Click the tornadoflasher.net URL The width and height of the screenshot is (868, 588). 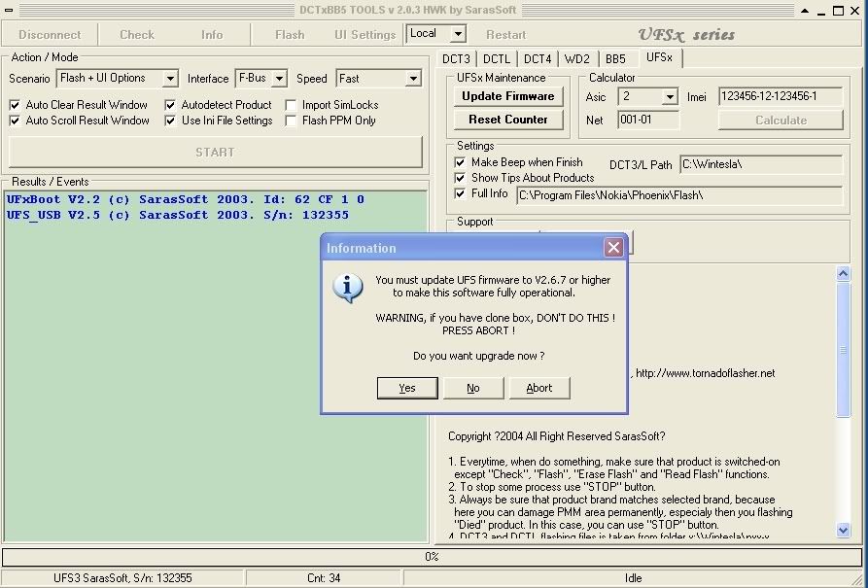[x=706, y=373]
